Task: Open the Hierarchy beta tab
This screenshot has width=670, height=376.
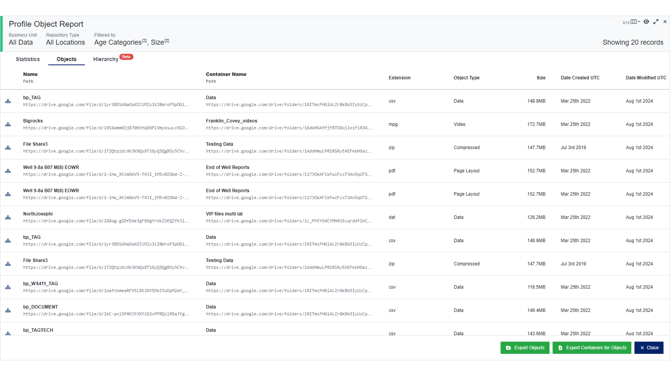Action: pos(106,59)
